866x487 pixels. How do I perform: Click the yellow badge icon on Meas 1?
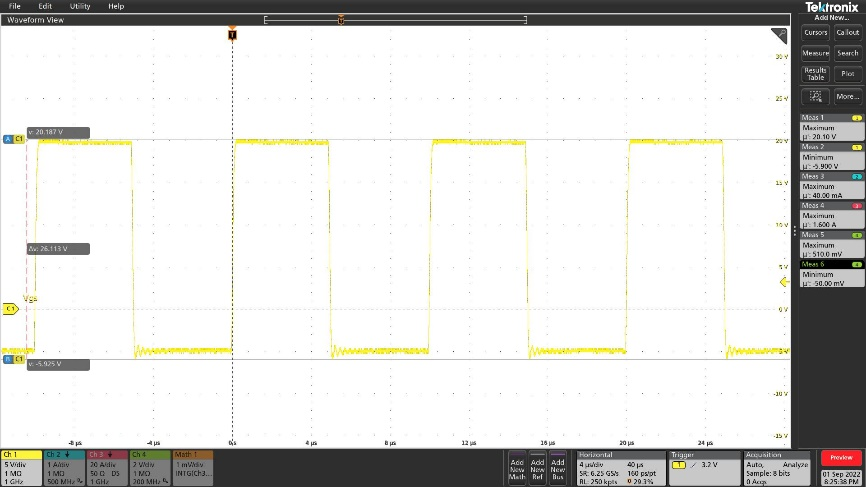856,118
